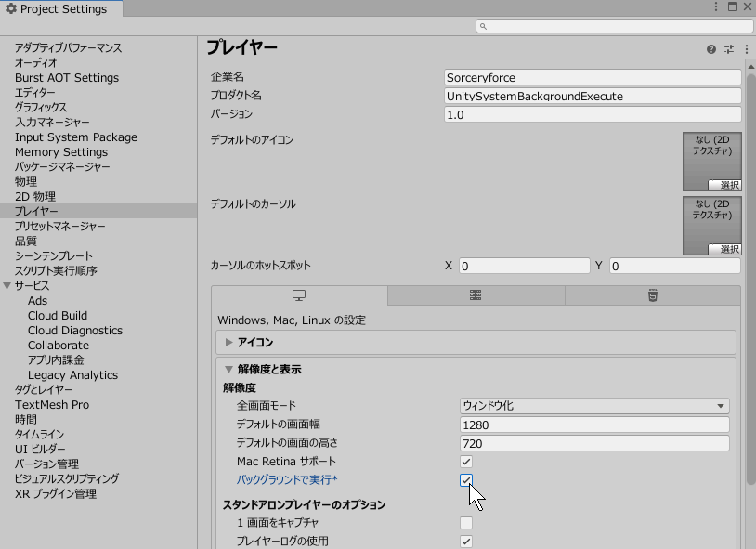
Task: Click the 企業名 text field
Action: click(593, 77)
